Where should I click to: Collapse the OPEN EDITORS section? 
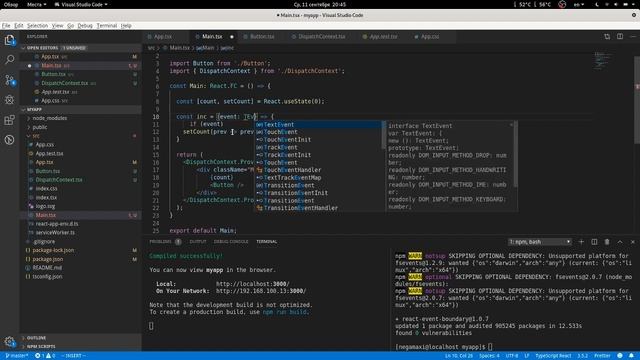(80, 48)
